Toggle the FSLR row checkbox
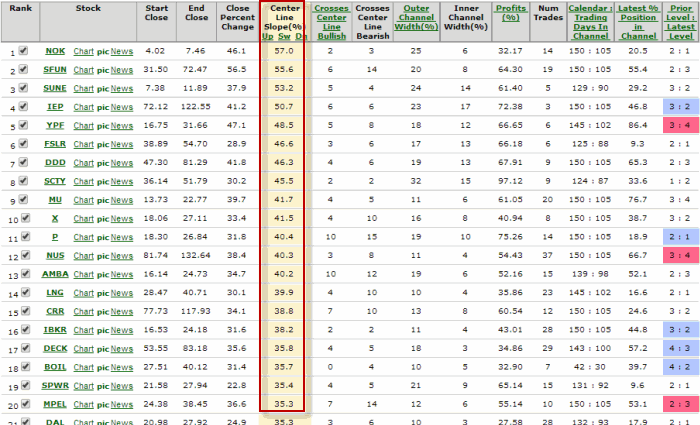This screenshot has height=425, width=700. [x=23, y=143]
